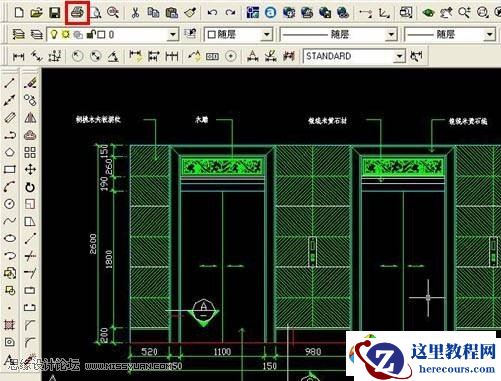Select the Move modify tool
501x381 pixels.
click(30, 170)
